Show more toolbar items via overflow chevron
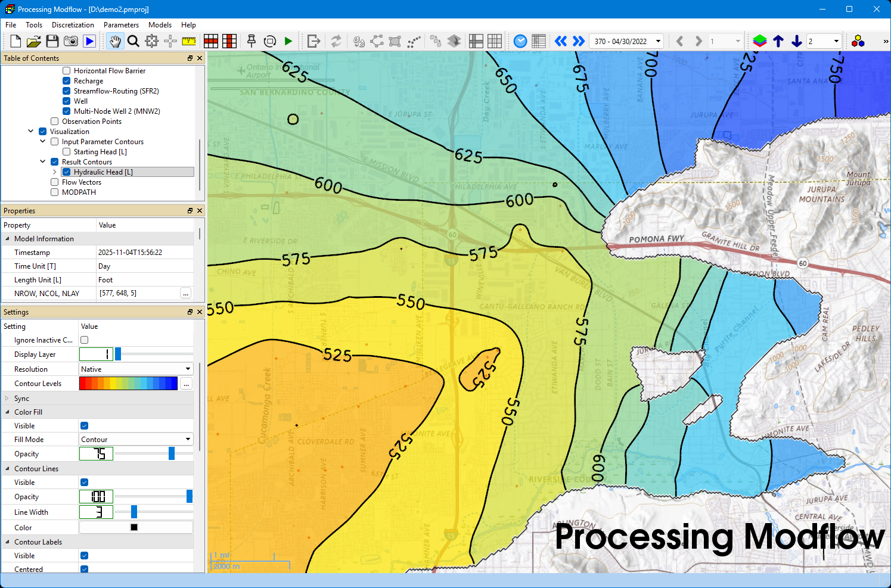 coord(886,41)
